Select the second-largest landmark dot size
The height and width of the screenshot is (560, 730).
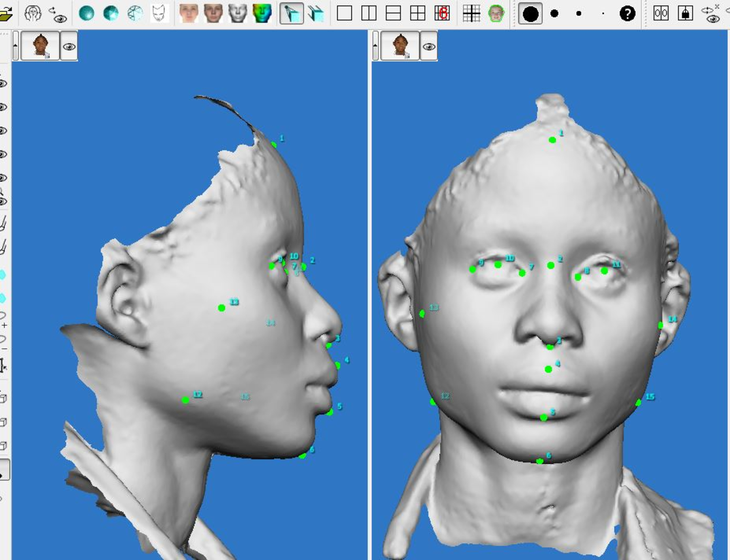pyautogui.click(x=554, y=14)
